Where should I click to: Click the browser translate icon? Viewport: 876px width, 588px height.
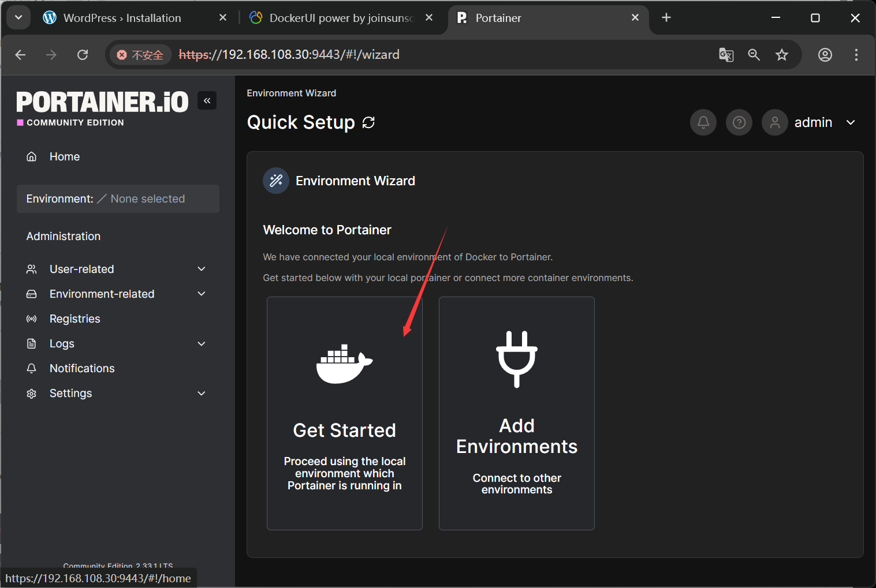(x=726, y=55)
